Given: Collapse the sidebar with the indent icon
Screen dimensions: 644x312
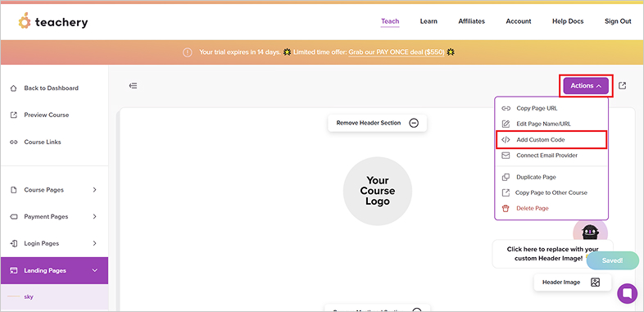Looking at the screenshot, I should [x=133, y=86].
